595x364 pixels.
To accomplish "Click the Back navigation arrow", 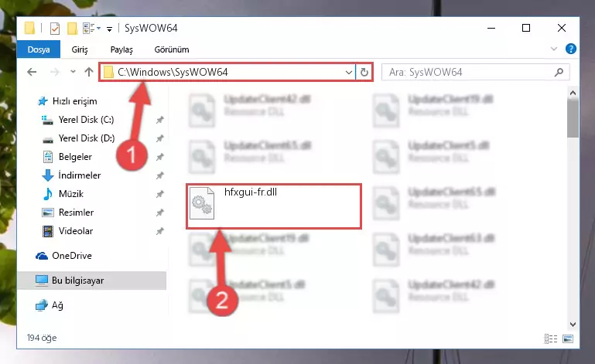I will [32, 72].
